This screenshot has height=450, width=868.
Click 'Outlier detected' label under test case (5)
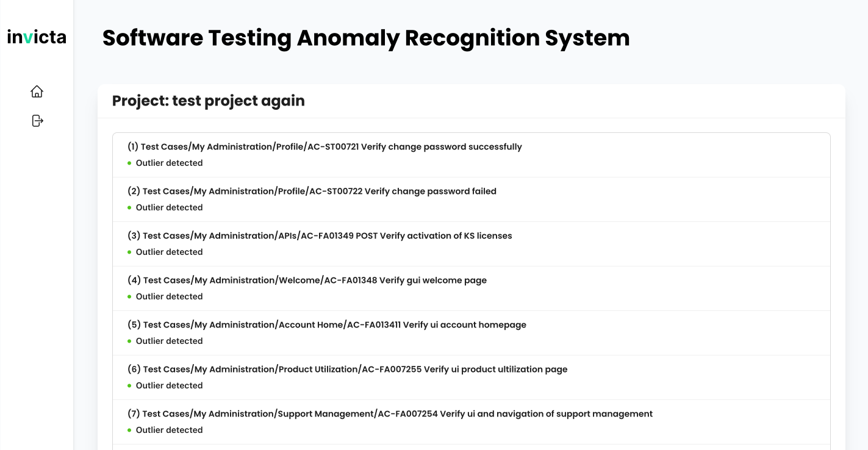pyautogui.click(x=169, y=341)
